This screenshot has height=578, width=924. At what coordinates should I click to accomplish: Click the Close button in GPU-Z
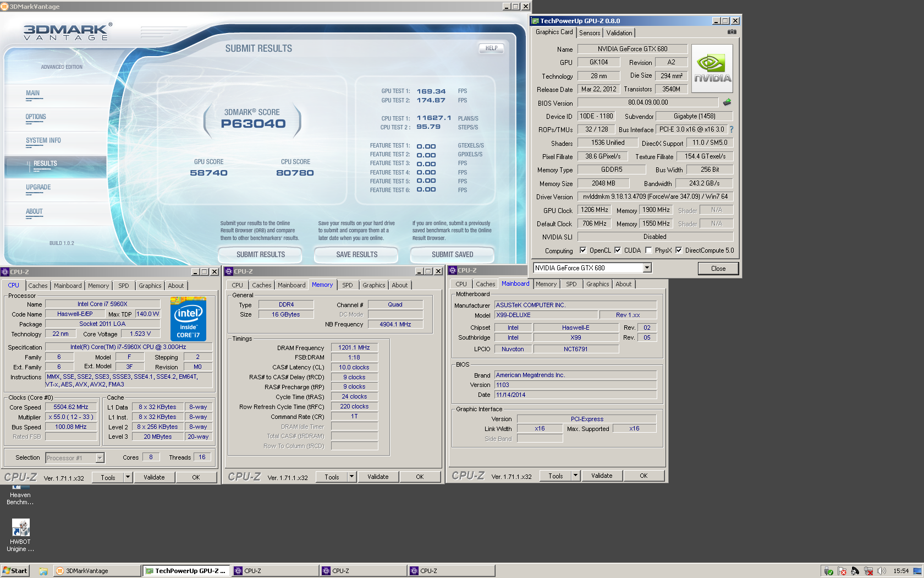[718, 268]
